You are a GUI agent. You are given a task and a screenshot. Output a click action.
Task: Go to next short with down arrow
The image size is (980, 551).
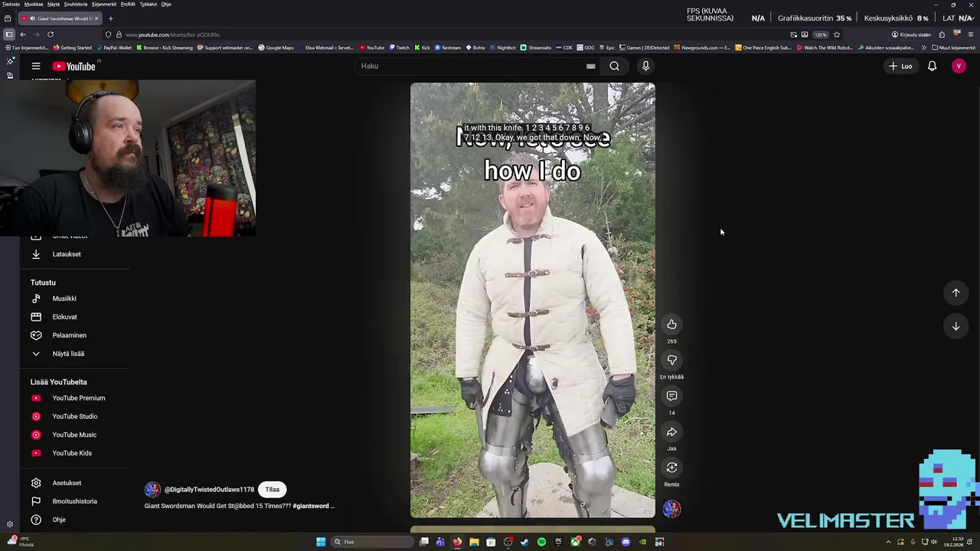[955, 326]
